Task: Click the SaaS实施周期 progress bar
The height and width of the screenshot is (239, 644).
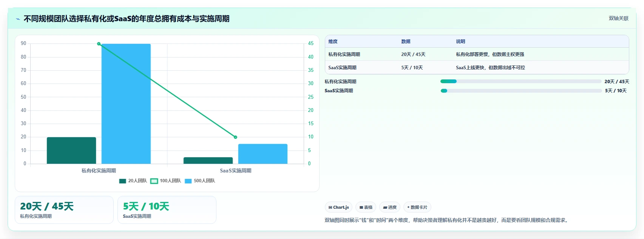Action: click(521, 91)
